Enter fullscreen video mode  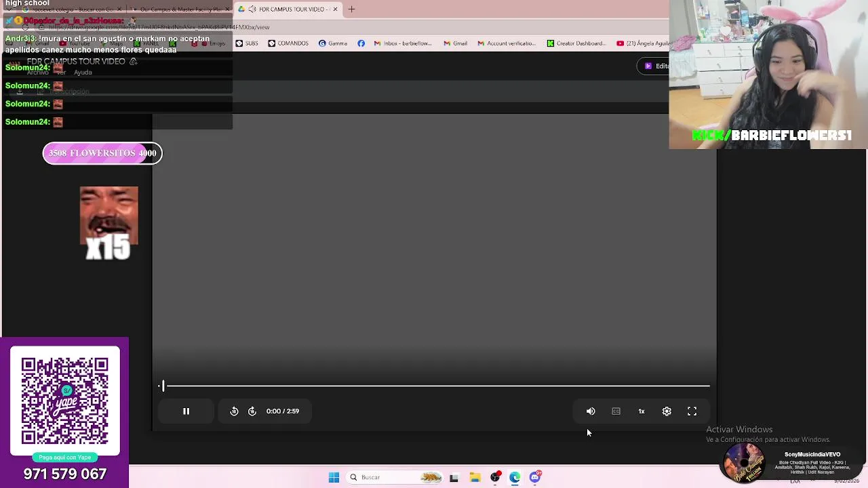(692, 411)
